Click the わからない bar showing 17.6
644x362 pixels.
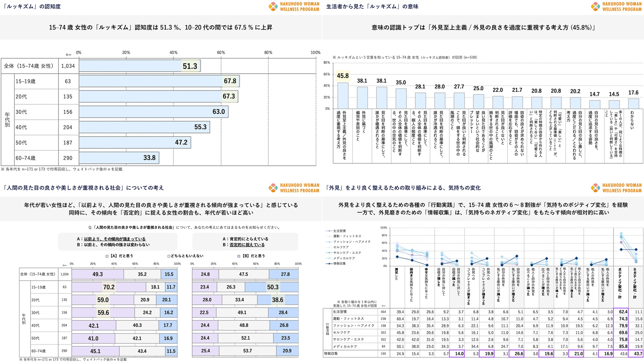point(633,103)
